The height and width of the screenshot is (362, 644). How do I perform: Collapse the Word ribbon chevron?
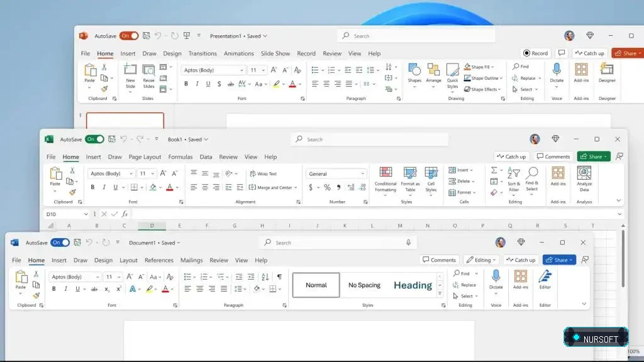584,304
